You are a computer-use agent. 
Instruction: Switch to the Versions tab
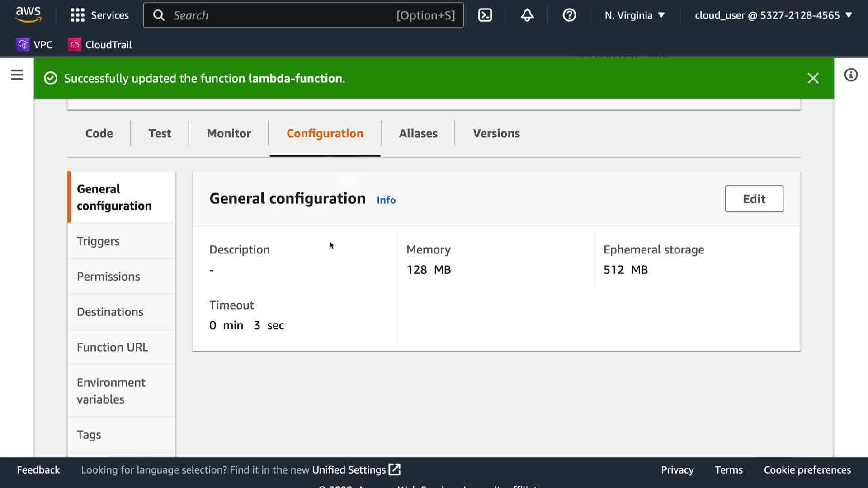[496, 133]
